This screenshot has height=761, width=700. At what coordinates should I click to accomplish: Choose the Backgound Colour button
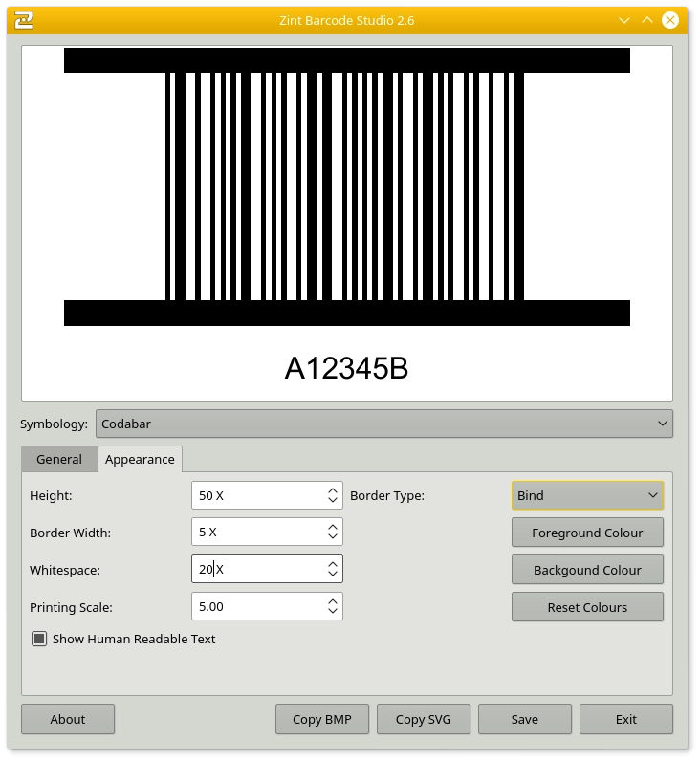click(587, 570)
